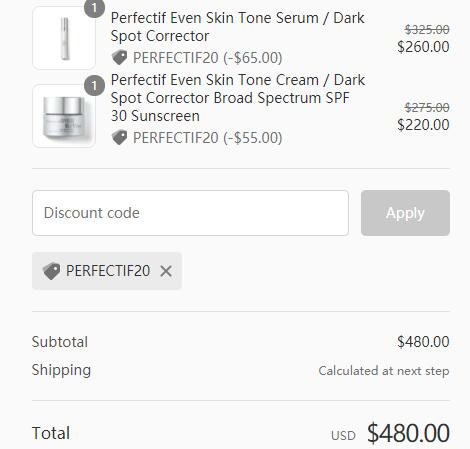
Task: Remove the applied PERFECTIF20 discount code
Action: tap(166, 271)
